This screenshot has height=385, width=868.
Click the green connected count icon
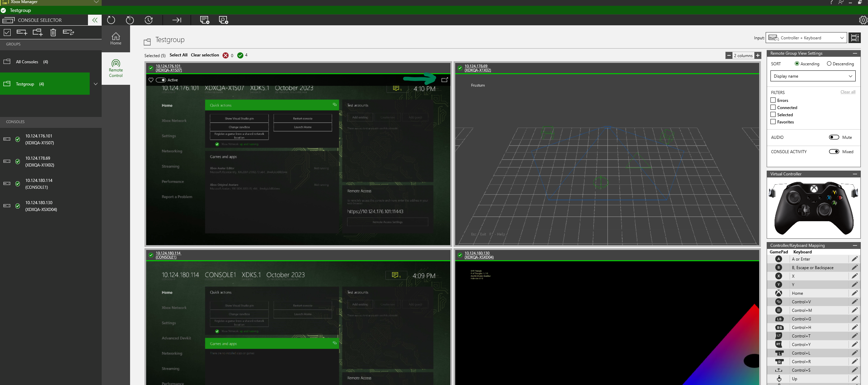tap(240, 55)
